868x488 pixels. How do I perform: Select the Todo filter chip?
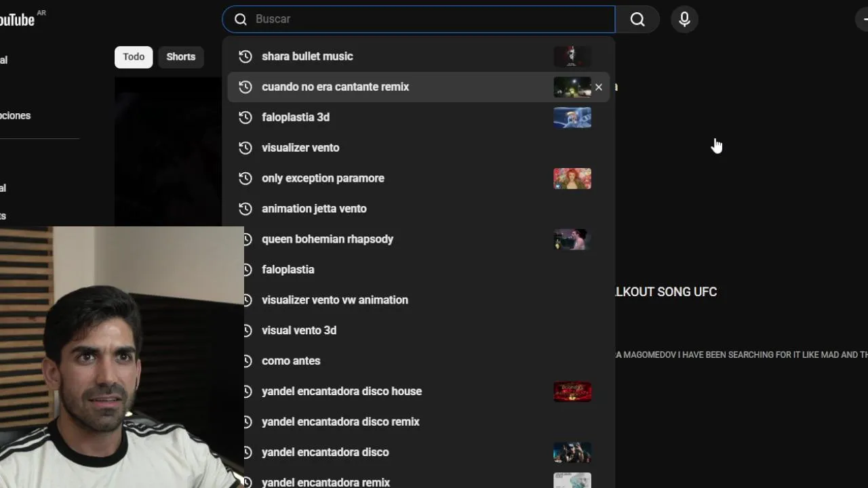pos(134,57)
